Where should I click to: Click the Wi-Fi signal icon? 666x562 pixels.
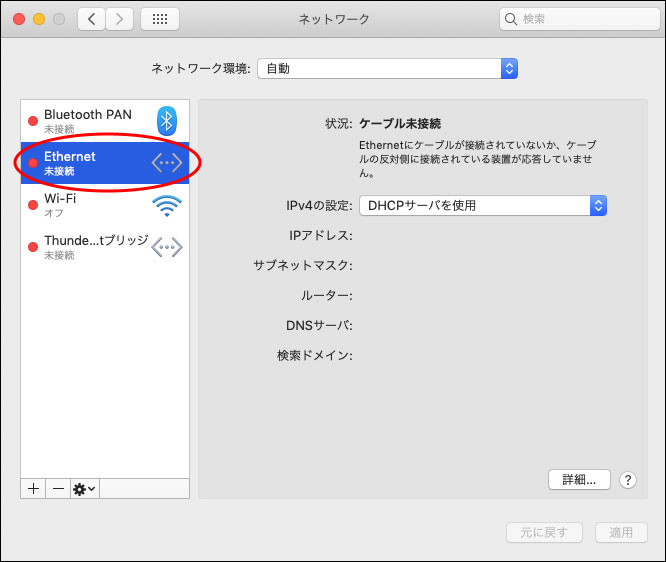point(167,206)
